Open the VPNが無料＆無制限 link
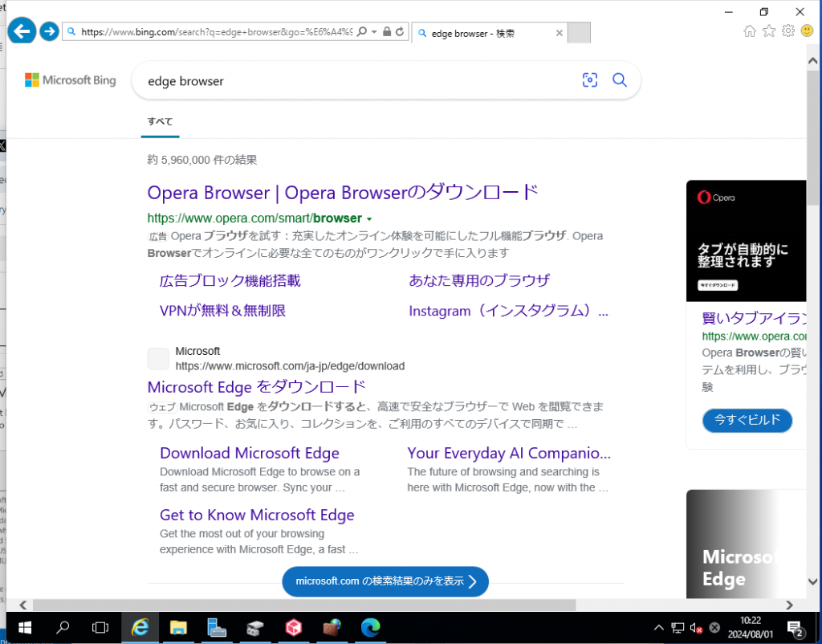 click(x=223, y=311)
